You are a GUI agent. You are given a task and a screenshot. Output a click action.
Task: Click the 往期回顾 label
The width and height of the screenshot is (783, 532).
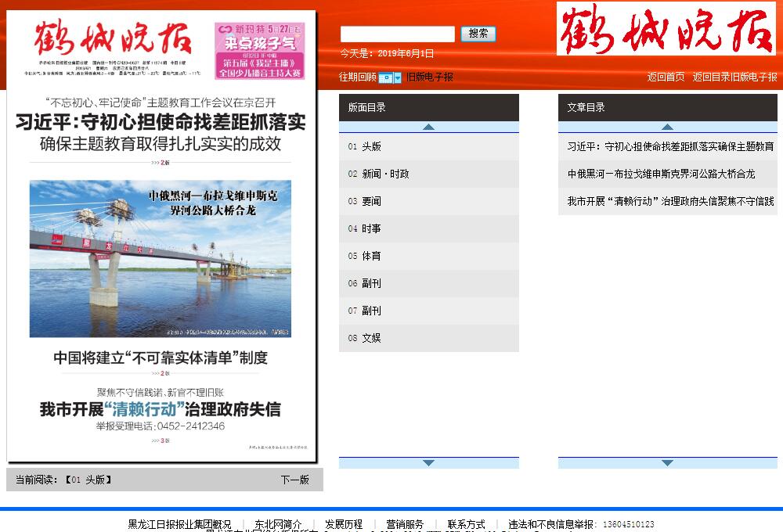[358, 77]
